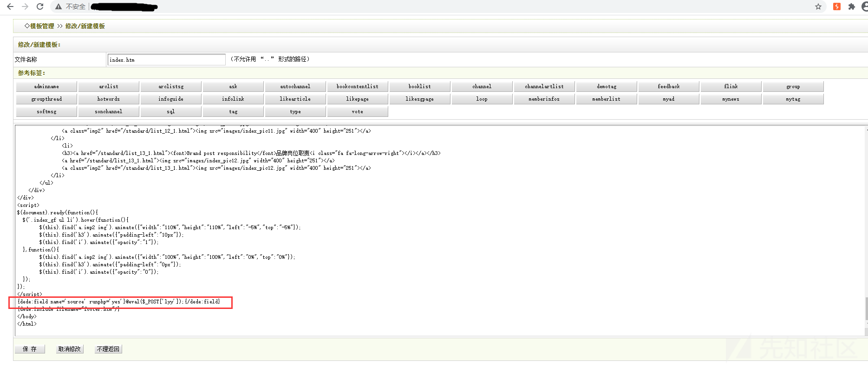Insert the vote tag

(x=358, y=111)
